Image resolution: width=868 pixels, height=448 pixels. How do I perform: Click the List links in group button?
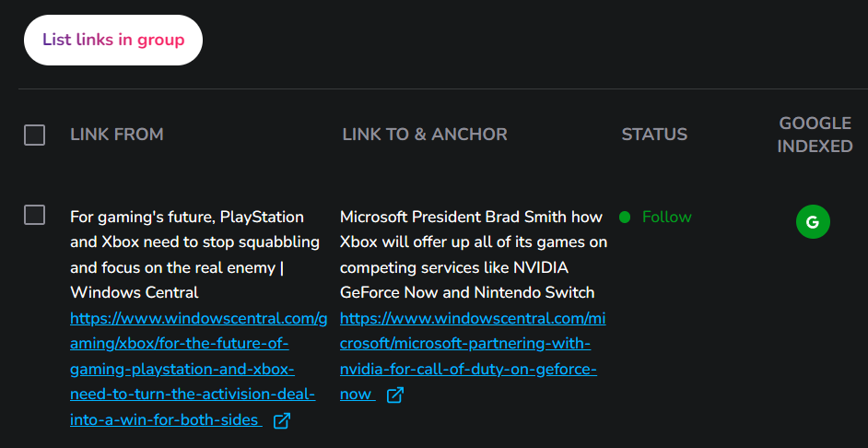pos(113,40)
